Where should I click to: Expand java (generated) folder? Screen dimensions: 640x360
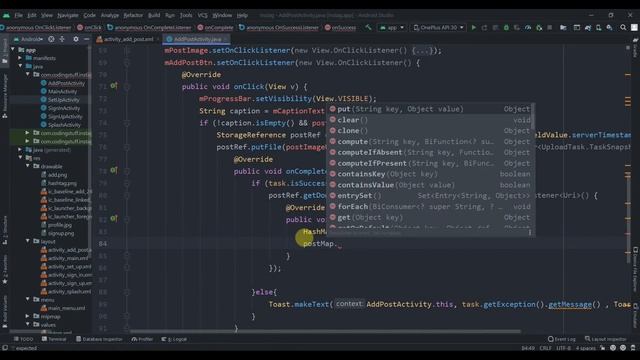[x=20, y=150]
